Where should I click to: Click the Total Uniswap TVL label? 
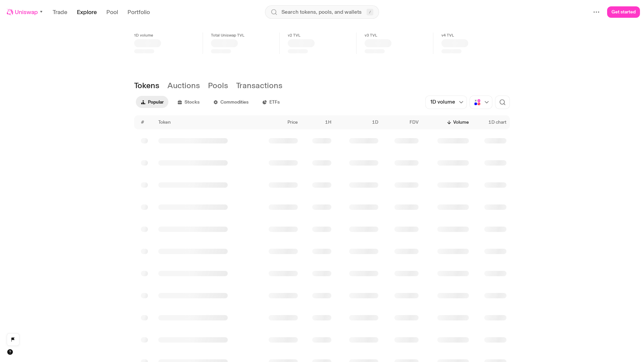[228, 35]
